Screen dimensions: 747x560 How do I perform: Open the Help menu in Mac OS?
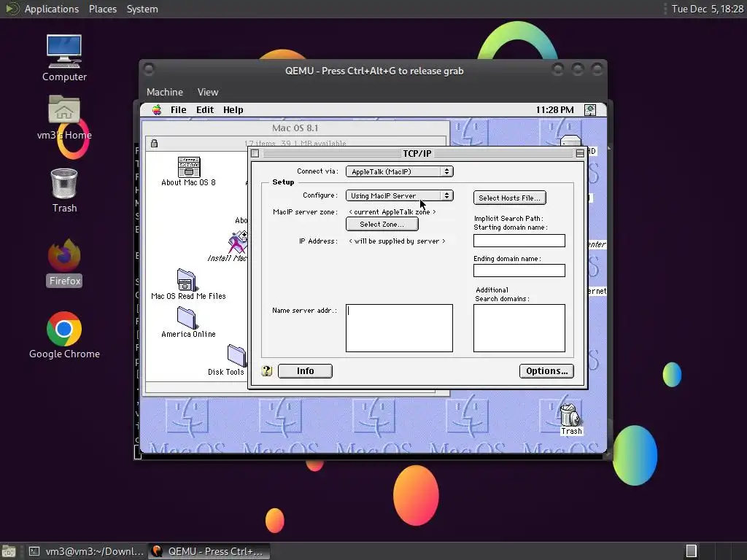pyautogui.click(x=233, y=110)
